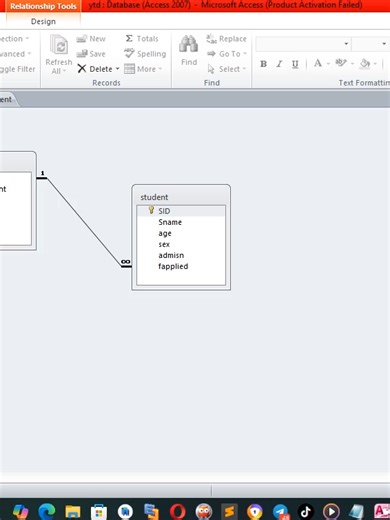Save the current record
The width and height of the screenshot is (390, 520).
[91, 54]
